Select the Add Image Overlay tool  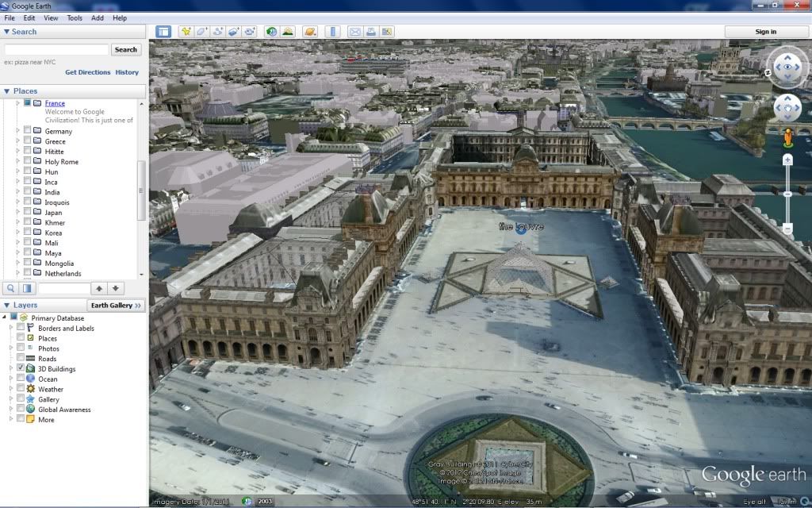point(234,32)
